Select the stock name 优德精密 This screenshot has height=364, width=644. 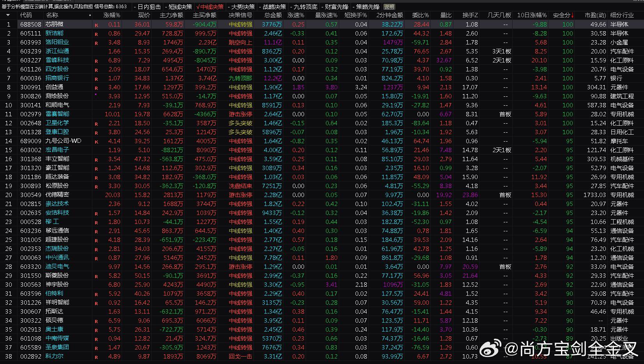[57, 195]
